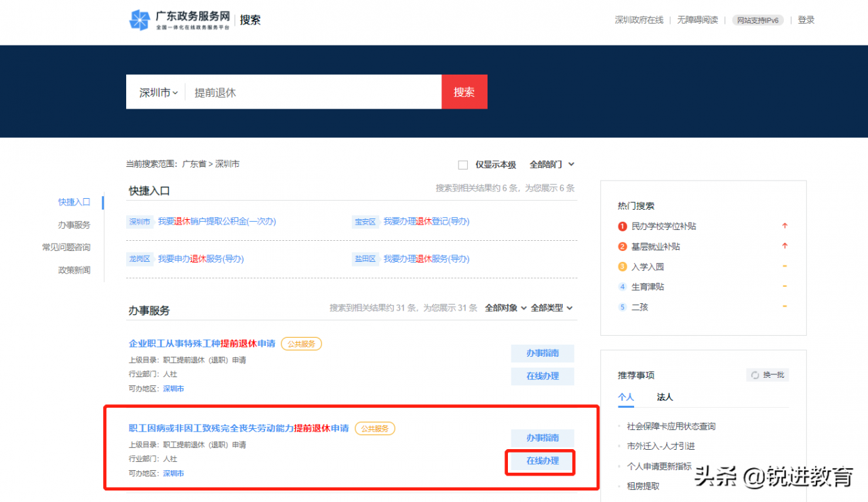Screen dimensions: 868x502
Task: Click the trend arrow next to 基层就业补贴
Action: point(785,246)
